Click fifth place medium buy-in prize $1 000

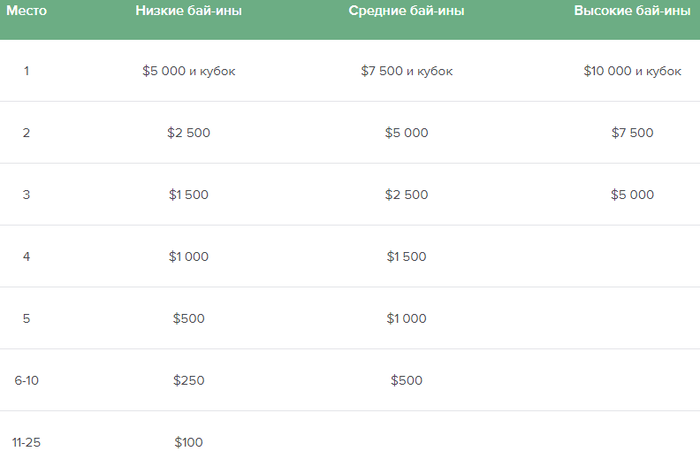406,318
